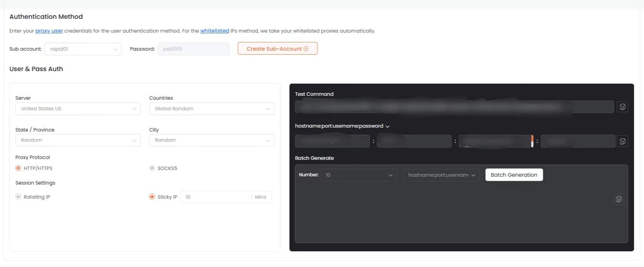The image size is (644, 267).
Task: Click the blurred Test Command field
Action: [x=454, y=107]
